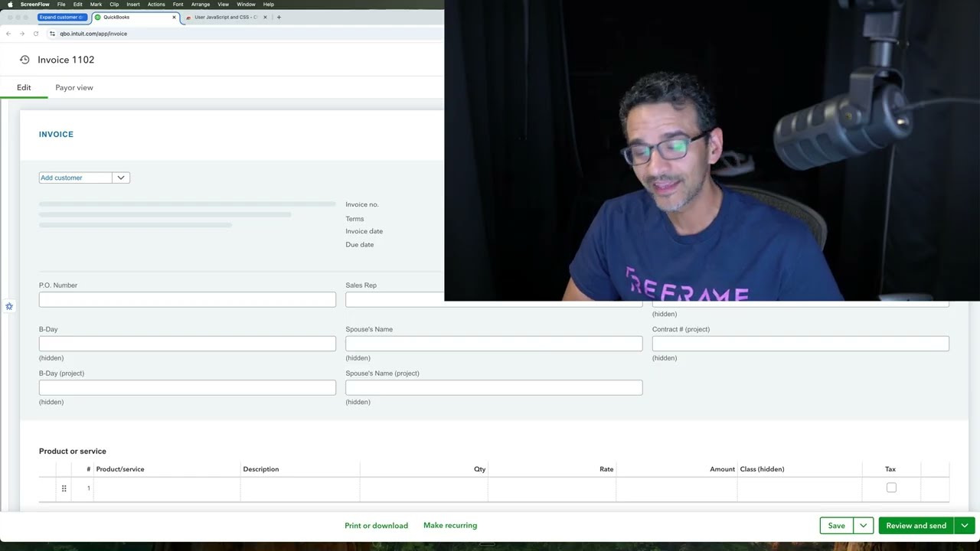Viewport: 980px width, 551px height.
Task: Expand the Save button dropdown arrow
Action: pos(863,526)
